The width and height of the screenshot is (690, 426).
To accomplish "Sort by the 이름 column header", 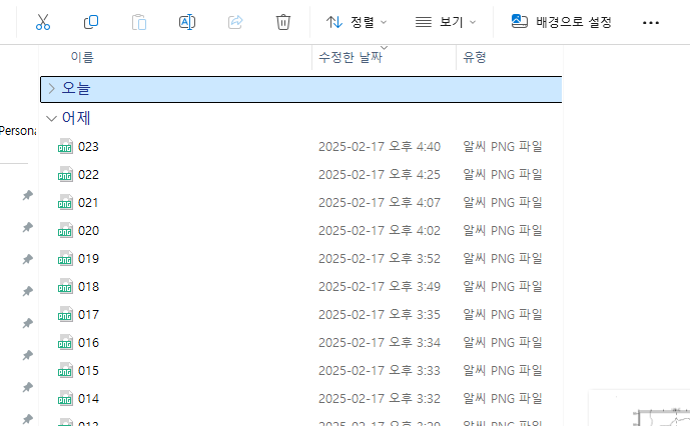I will click(x=82, y=57).
